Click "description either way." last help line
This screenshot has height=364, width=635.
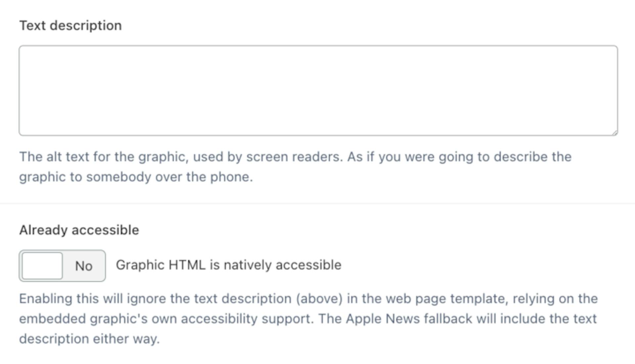tap(89, 339)
